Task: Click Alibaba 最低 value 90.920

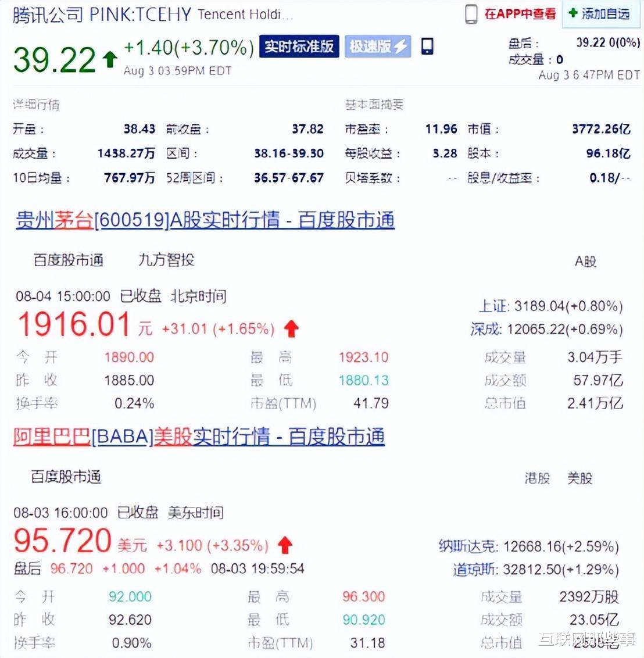Action: pyautogui.click(x=364, y=620)
